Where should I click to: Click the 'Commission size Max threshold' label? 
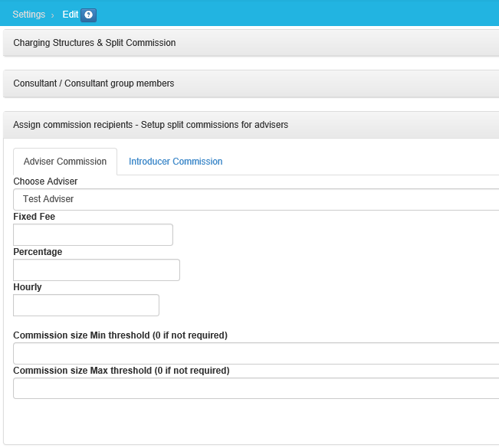click(121, 371)
